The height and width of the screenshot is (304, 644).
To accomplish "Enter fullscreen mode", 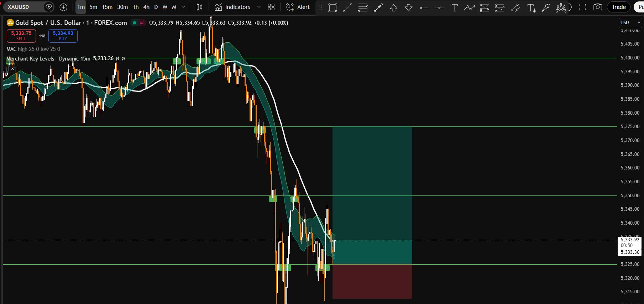I will click(x=582, y=7).
